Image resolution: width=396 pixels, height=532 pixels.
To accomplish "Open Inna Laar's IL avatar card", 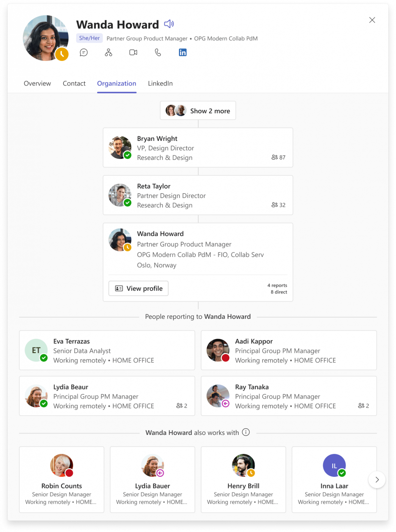I will (x=334, y=465).
